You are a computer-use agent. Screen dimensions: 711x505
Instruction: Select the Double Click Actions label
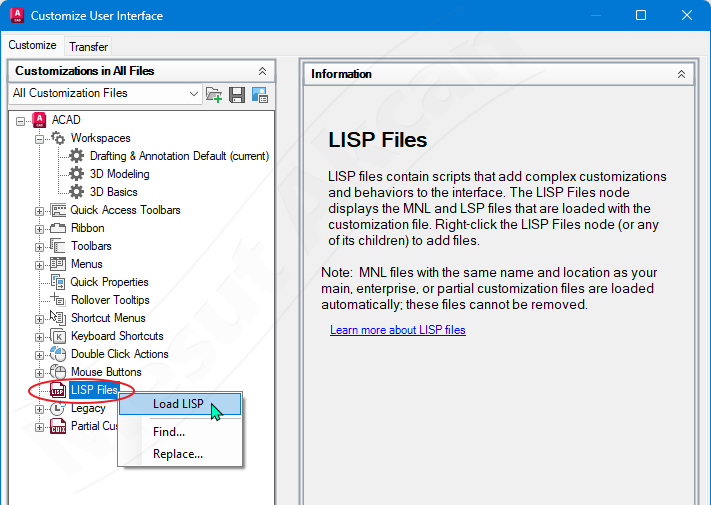click(x=120, y=354)
